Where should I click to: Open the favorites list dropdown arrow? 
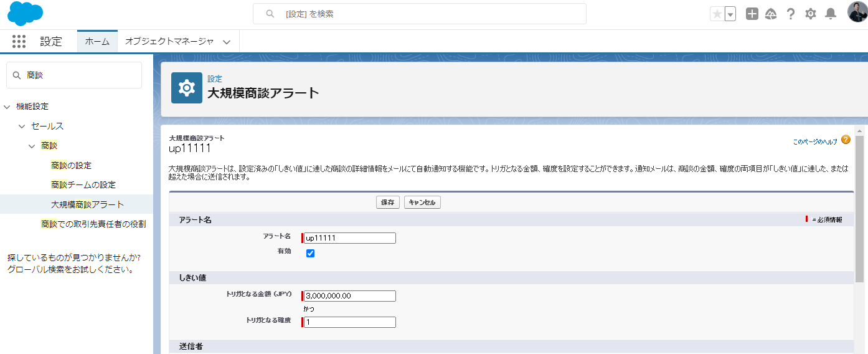click(x=730, y=14)
